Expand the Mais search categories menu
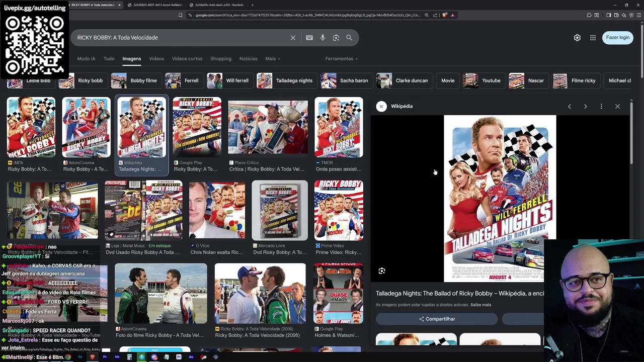This screenshot has width=644, height=362. point(273,59)
